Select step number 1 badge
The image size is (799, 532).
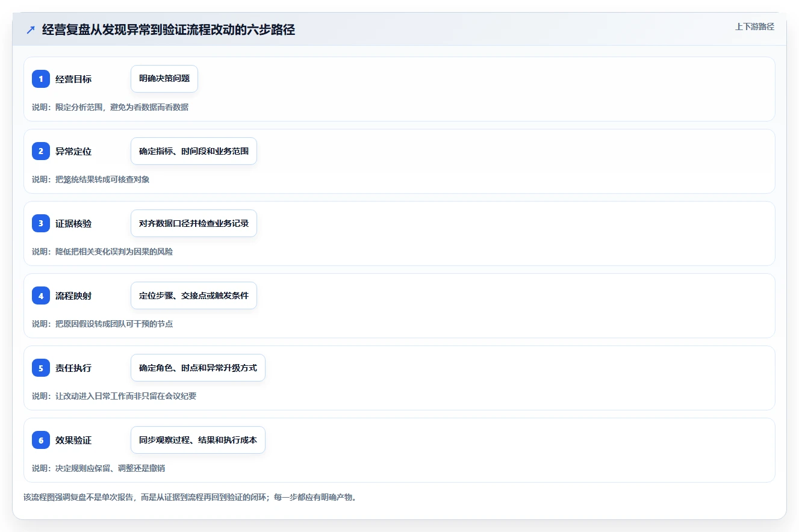41,79
